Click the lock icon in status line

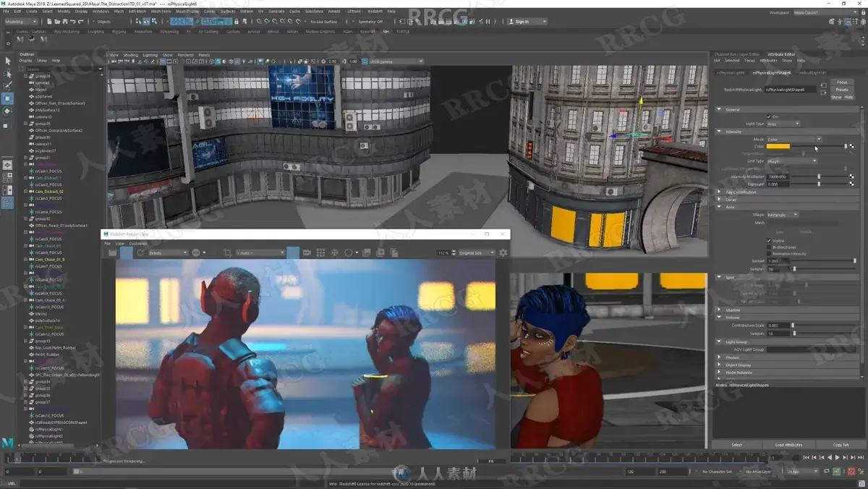pyautogui.click(x=236, y=22)
